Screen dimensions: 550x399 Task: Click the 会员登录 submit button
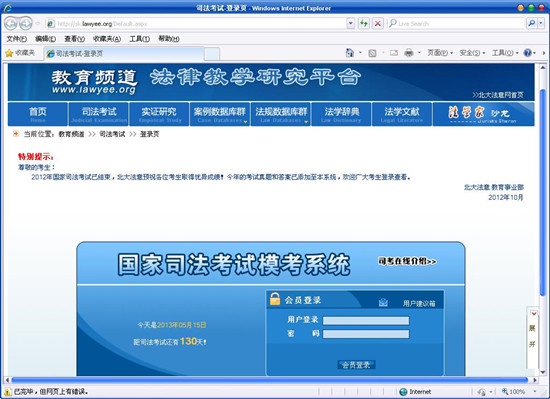pos(356,365)
